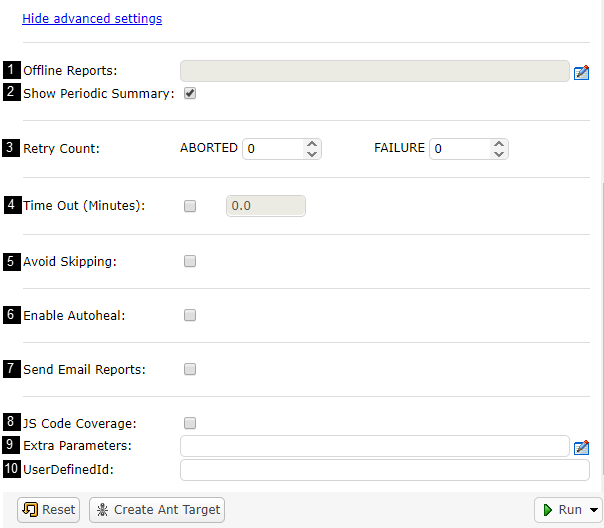Focus the Extra Parameters text field

point(374,446)
